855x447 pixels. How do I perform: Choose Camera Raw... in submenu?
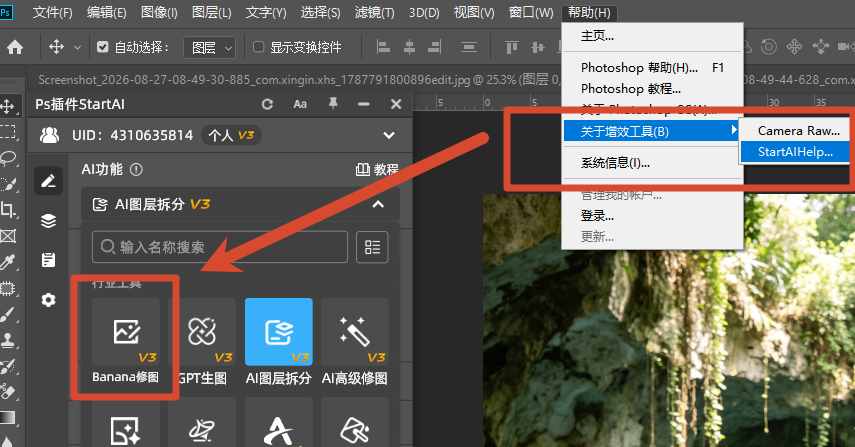tap(794, 131)
